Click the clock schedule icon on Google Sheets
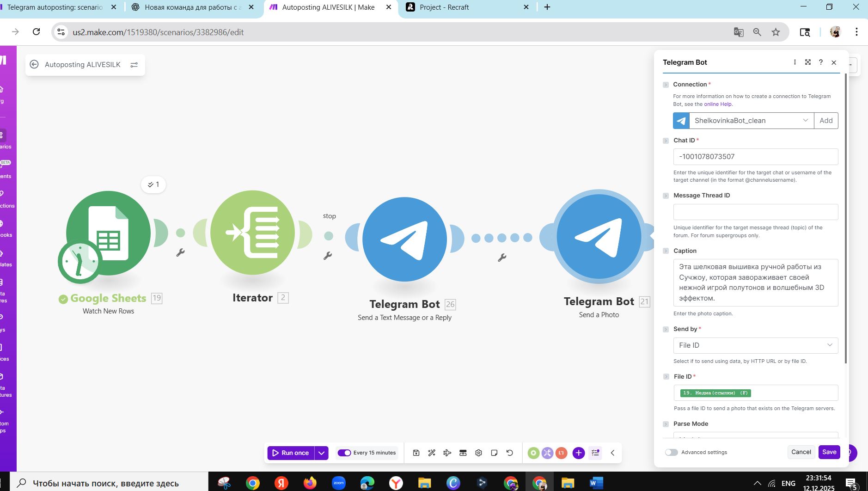This screenshot has width=868, height=491. click(79, 261)
